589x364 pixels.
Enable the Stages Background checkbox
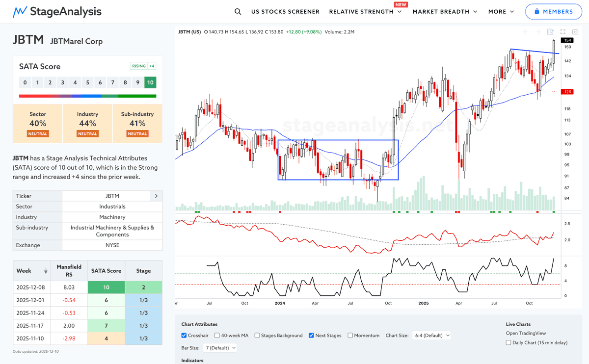coord(258,336)
